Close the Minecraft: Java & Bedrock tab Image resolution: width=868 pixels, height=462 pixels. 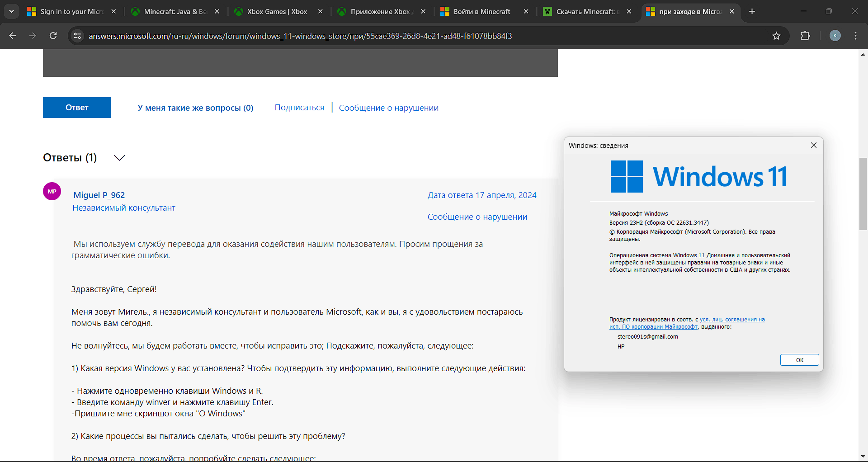(x=217, y=12)
